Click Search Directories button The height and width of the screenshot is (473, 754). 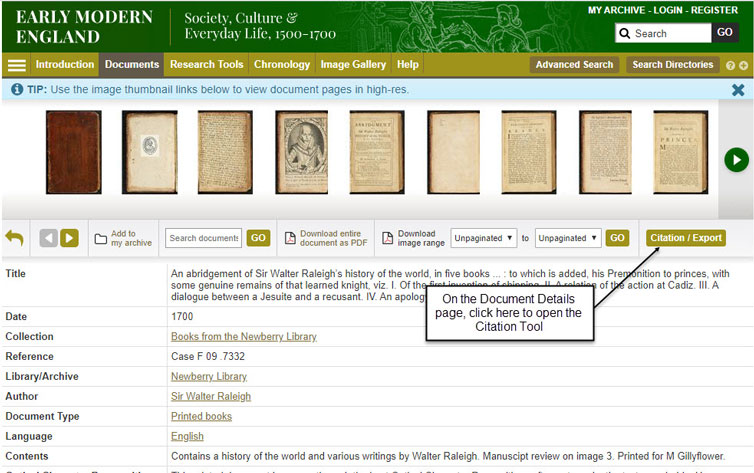point(672,64)
